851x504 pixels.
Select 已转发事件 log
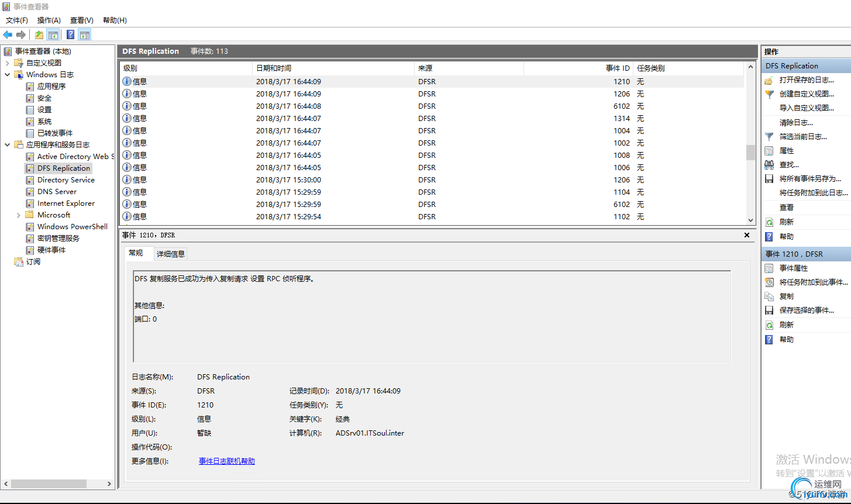pos(55,133)
